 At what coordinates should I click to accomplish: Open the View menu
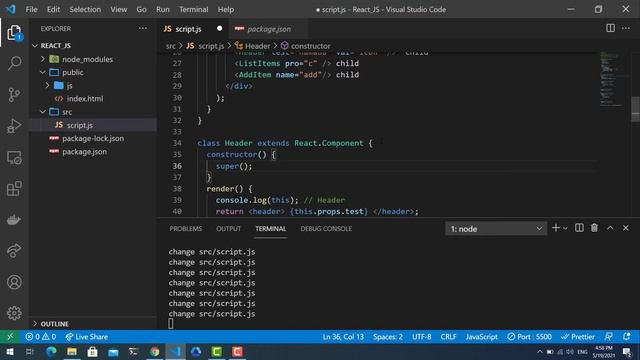coord(118,9)
